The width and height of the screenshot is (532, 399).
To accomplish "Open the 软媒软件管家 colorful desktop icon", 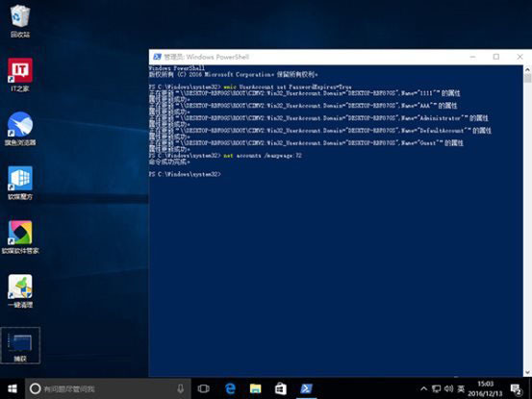I will [x=20, y=237].
